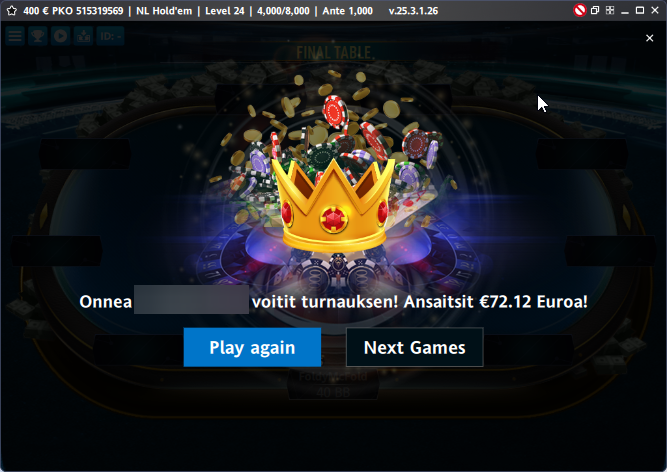
Task: Open the dimmed hamburger menu icon
Action: point(15,36)
